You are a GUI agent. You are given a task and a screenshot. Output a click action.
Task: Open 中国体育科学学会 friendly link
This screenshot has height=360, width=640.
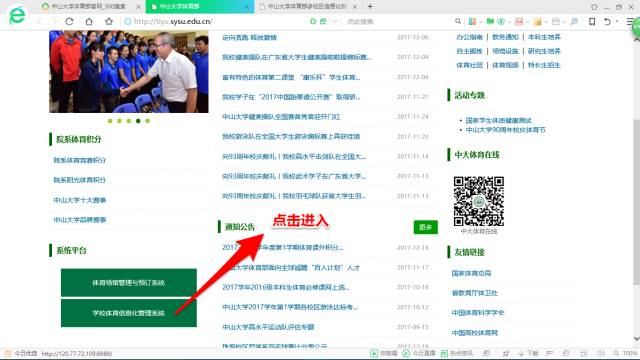[478, 313]
